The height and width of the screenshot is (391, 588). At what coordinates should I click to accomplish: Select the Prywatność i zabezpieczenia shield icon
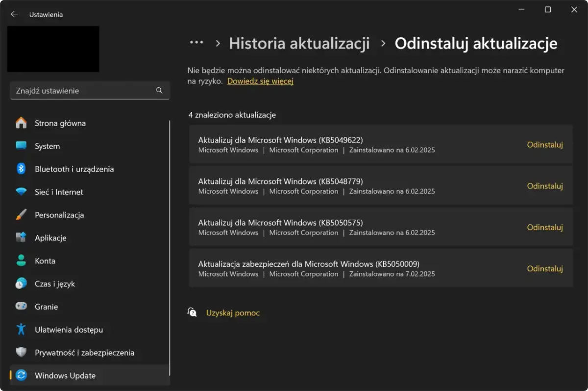tap(22, 352)
